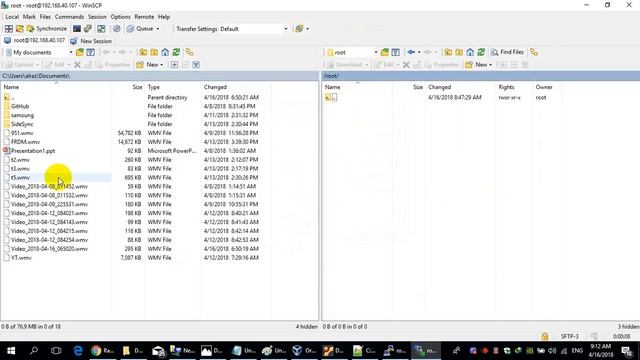Click remote synchronized browsing icon
640x360 pixels.
pos(534,52)
